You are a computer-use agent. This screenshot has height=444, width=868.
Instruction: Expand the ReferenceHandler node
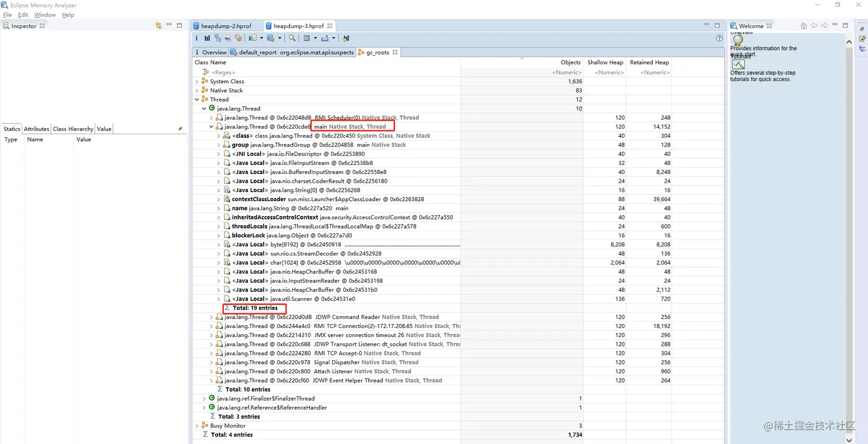click(204, 408)
